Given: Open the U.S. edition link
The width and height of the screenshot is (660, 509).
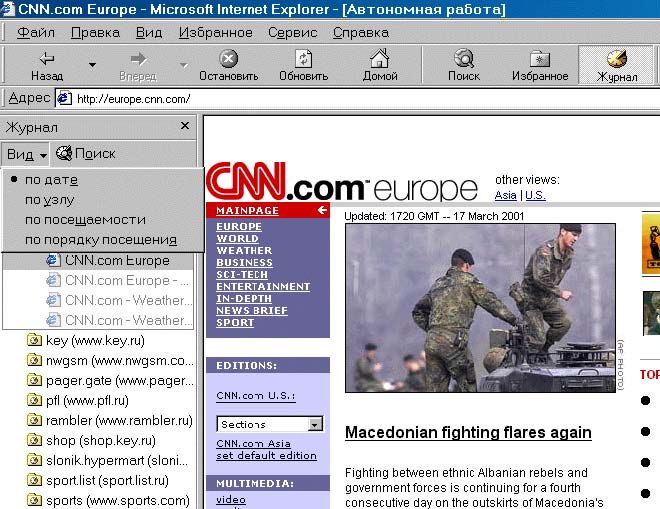Looking at the screenshot, I should coord(535,195).
